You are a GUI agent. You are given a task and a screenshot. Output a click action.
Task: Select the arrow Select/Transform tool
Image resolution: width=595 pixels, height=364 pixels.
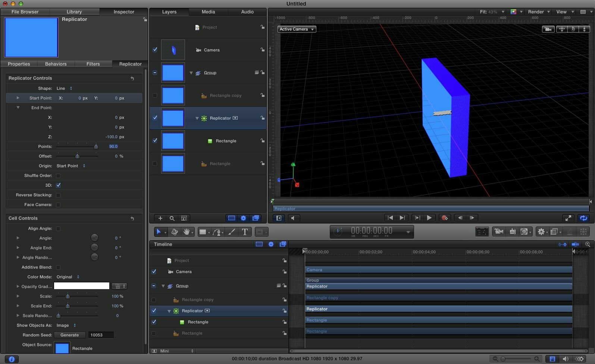tap(159, 232)
